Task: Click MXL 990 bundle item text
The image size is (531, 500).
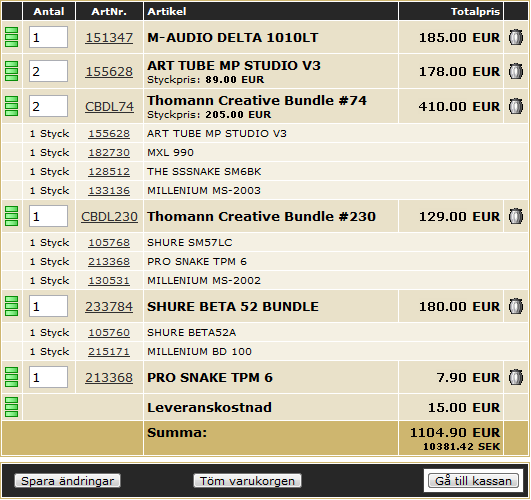Action: pyautogui.click(x=170, y=153)
